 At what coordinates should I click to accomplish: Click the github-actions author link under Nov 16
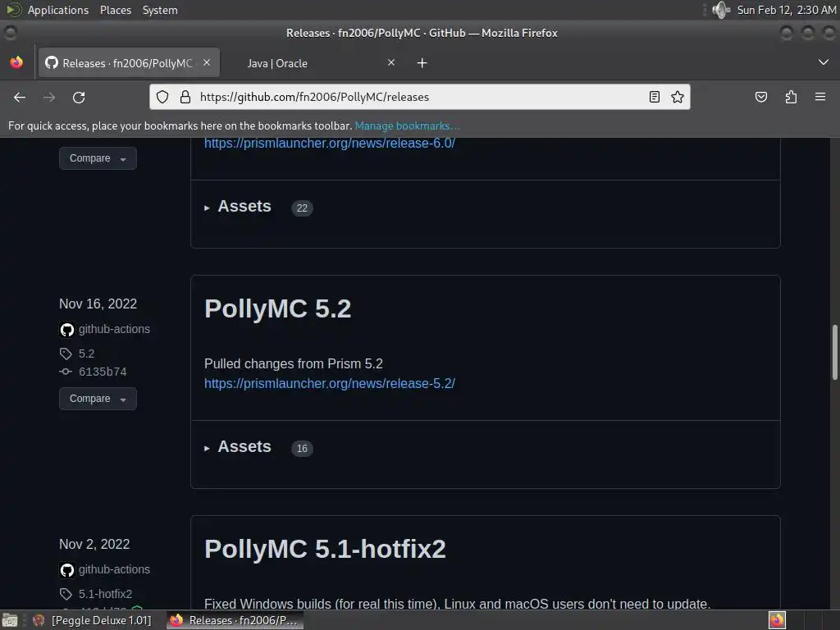(x=114, y=329)
